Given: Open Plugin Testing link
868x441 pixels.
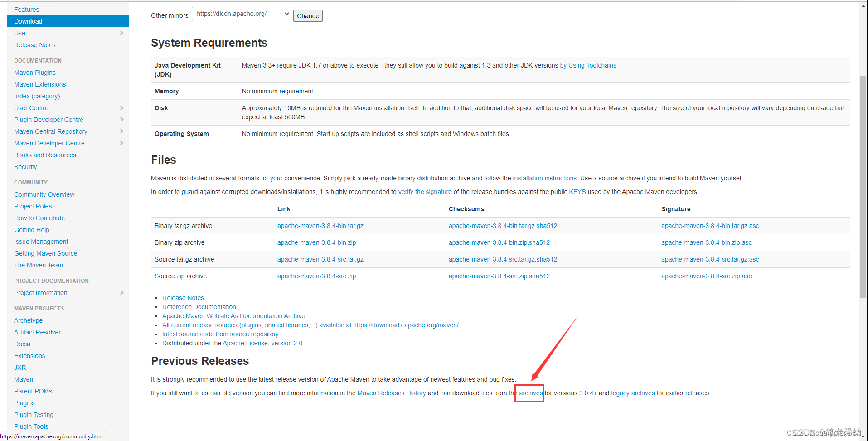Looking at the screenshot, I should pyautogui.click(x=34, y=415).
